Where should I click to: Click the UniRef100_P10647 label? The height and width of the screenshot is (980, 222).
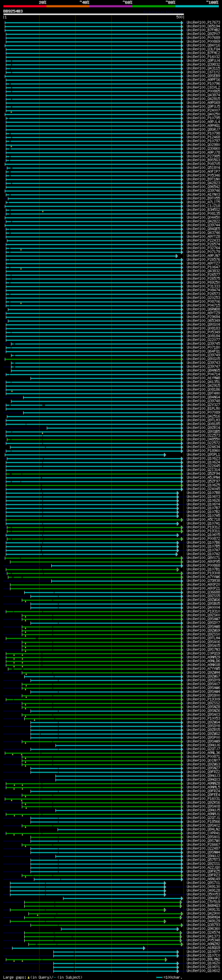click(203, 267)
